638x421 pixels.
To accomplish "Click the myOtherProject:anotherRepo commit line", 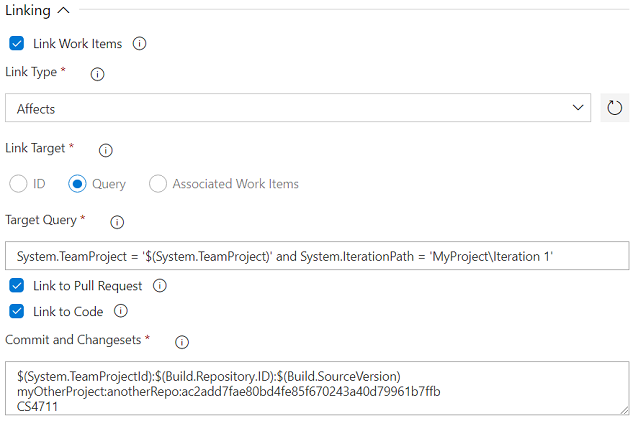I will [x=229, y=392].
